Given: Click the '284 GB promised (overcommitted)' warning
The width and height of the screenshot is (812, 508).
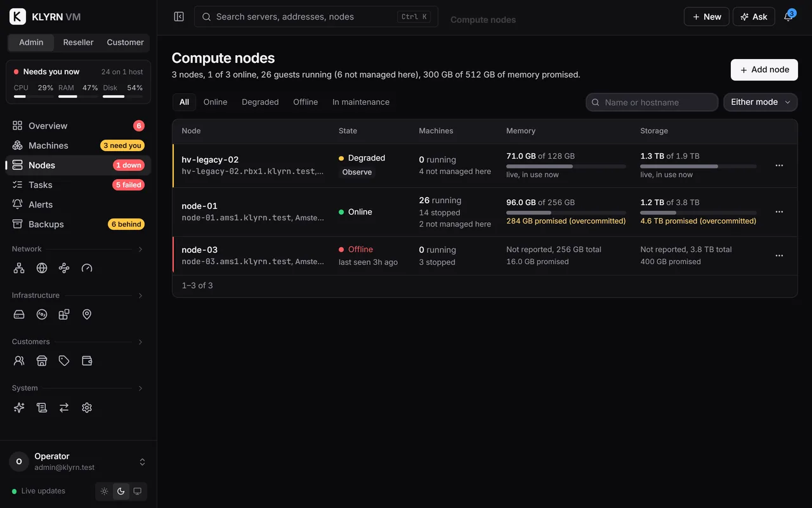Looking at the screenshot, I should pos(566,221).
